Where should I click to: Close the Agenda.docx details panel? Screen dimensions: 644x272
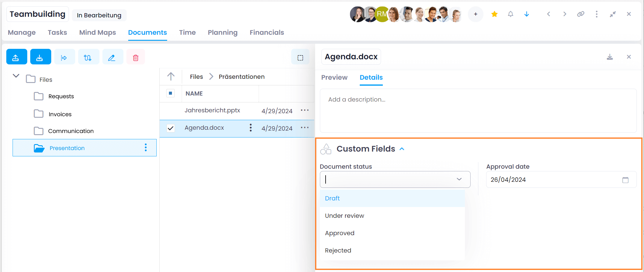[x=629, y=57]
